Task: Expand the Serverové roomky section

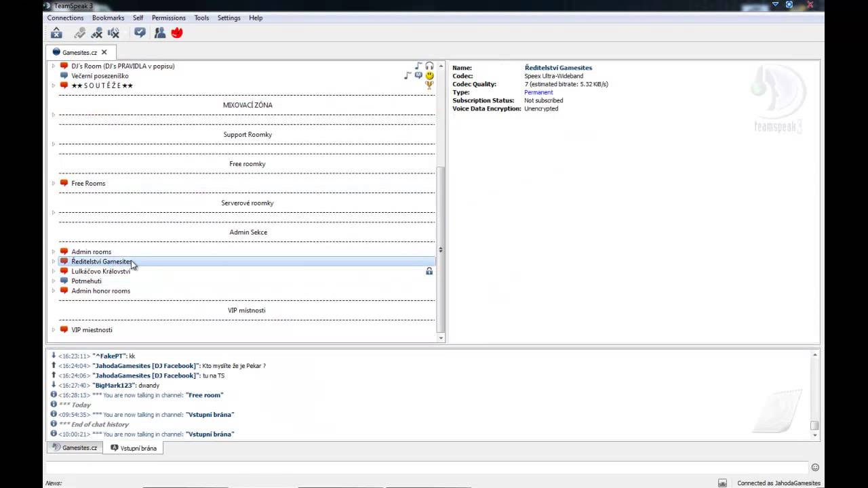Action: (x=54, y=212)
